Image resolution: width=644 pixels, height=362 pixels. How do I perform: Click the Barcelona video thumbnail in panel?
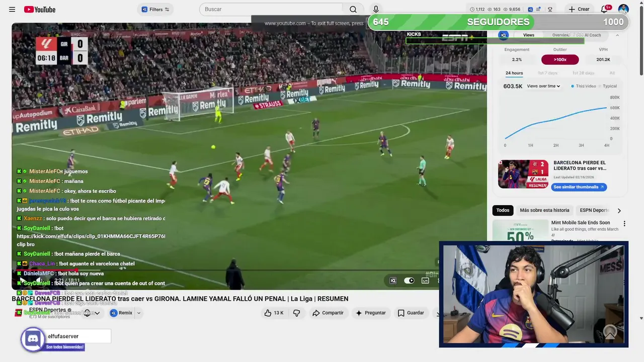[523, 174]
